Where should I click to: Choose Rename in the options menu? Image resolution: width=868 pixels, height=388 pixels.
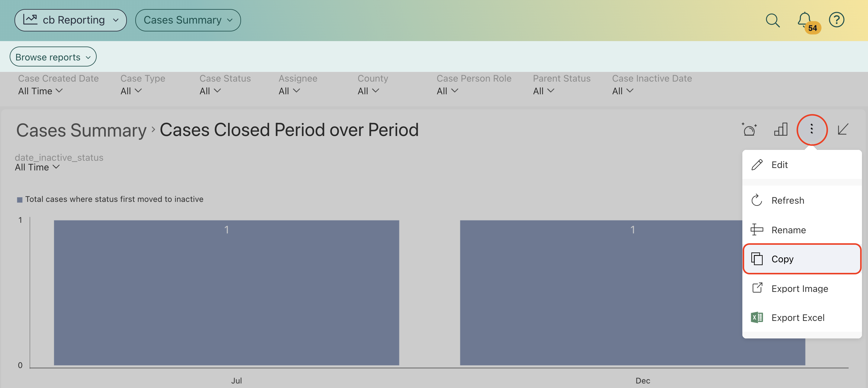[788, 230]
